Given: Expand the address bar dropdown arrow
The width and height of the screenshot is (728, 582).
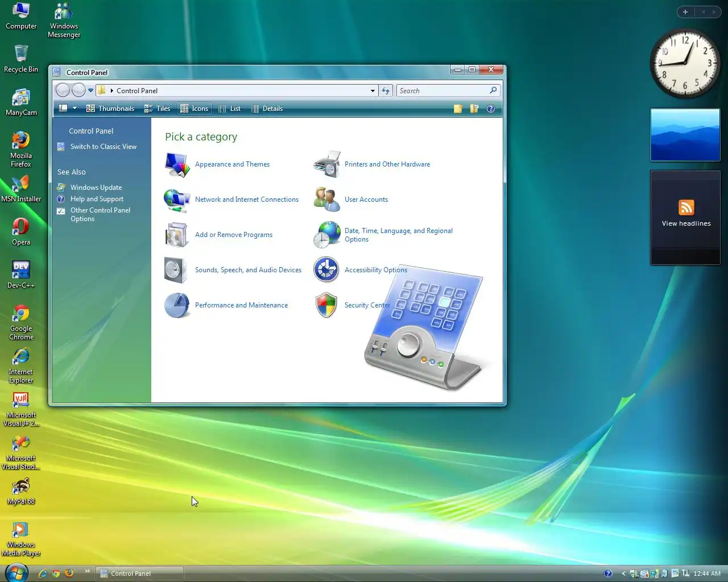Looking at the screenshot, I should coord(373,90).
